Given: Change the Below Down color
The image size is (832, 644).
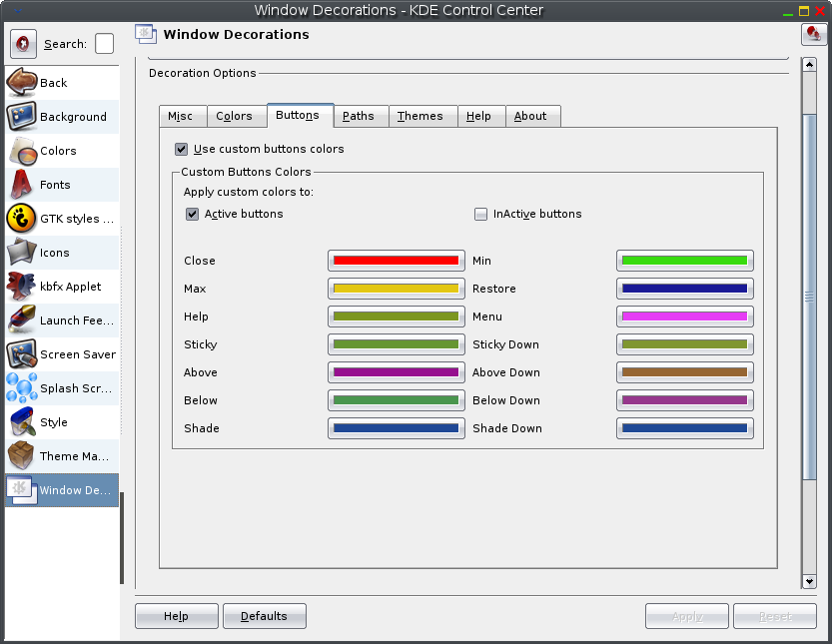Looking at the screenshot, I should tap(685, 400).
